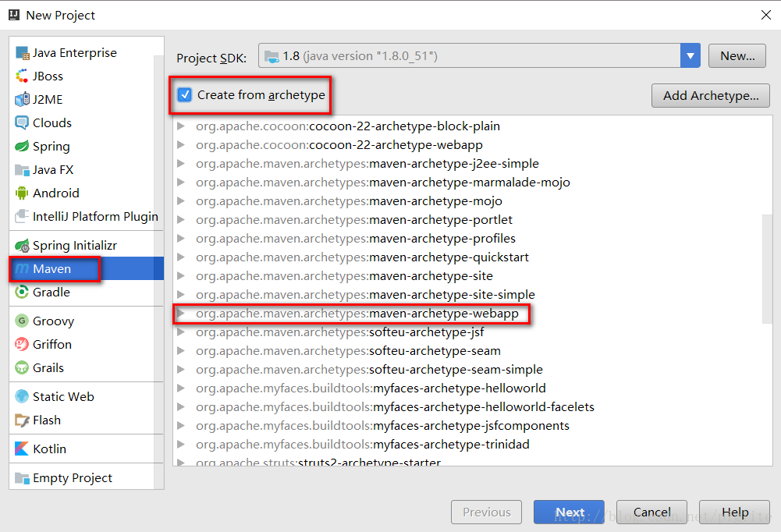The image size is (781, 532).
Task: Click the J2ME phone icon
Action: [23, 100]
